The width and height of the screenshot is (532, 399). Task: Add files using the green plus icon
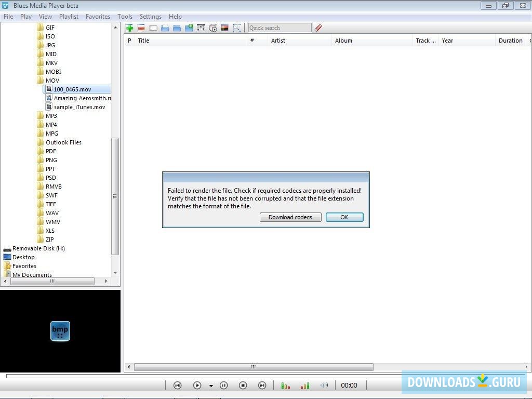click(129, 28)
